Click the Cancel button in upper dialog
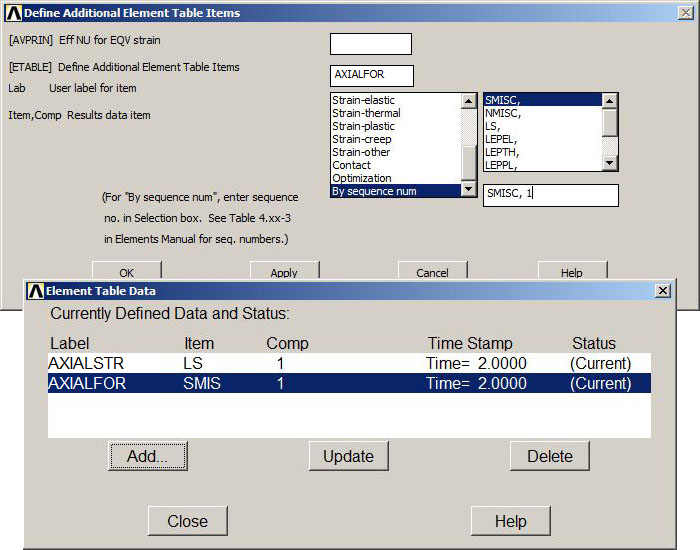 coord(432,272)
